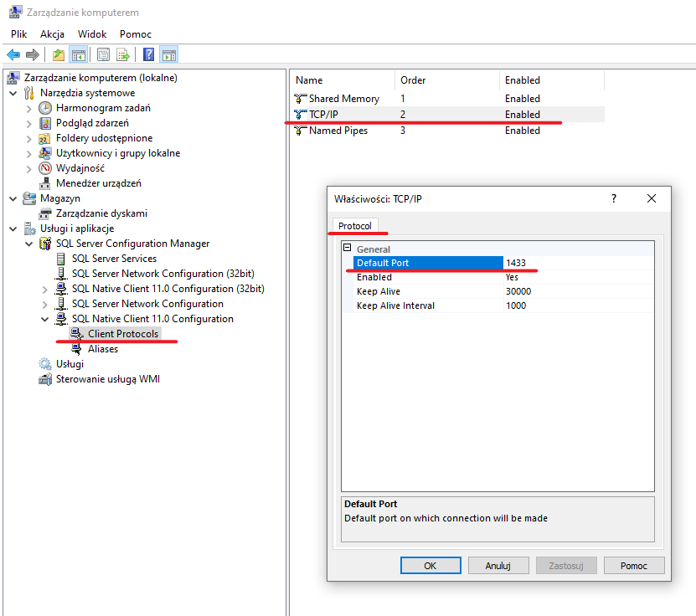Click the Harmonogram zadań clock icon
The width and height of the screenshot is (696, 616).
pyautogui.click(x=45, y=108)
